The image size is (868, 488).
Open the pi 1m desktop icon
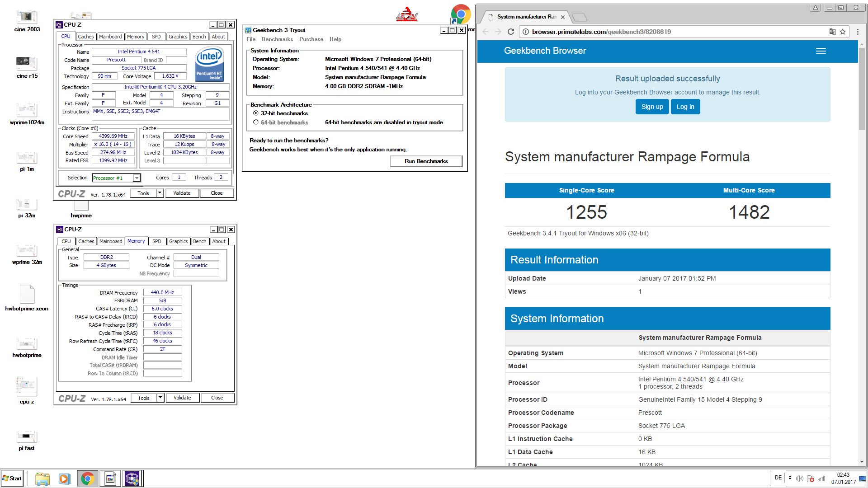27,160
